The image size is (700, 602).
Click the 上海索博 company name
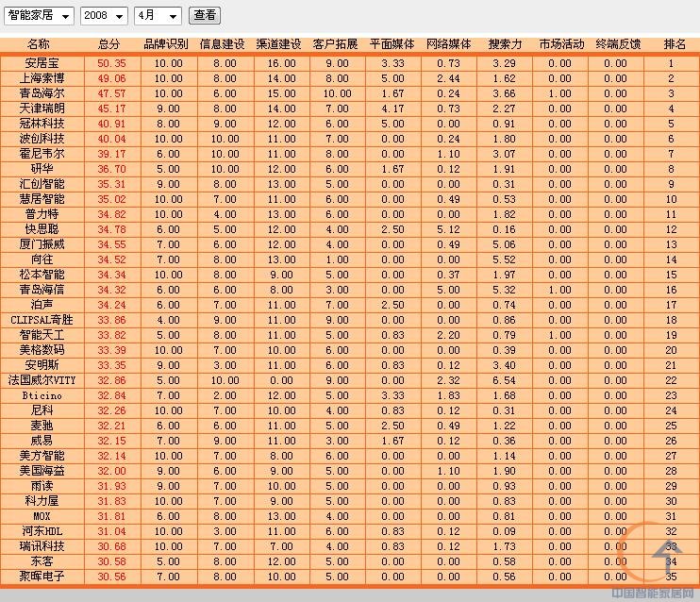pyautogui.click(x=42, y=78)
